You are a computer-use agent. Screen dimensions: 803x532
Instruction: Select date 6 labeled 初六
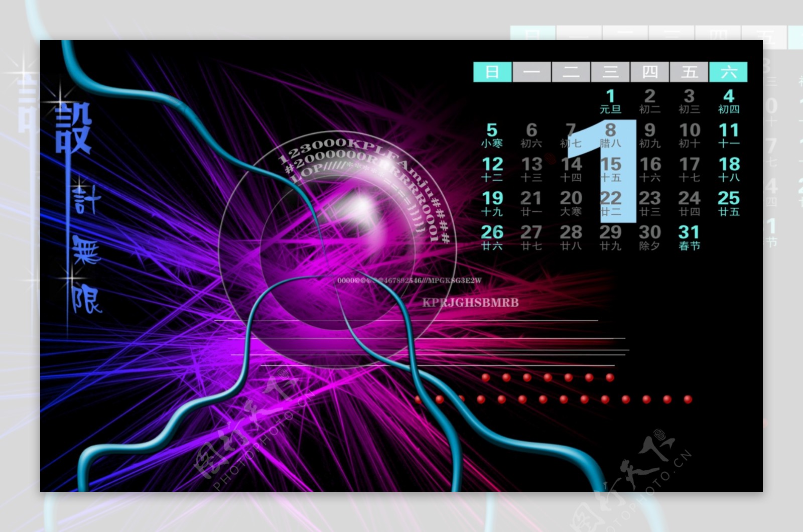[531, 135]
